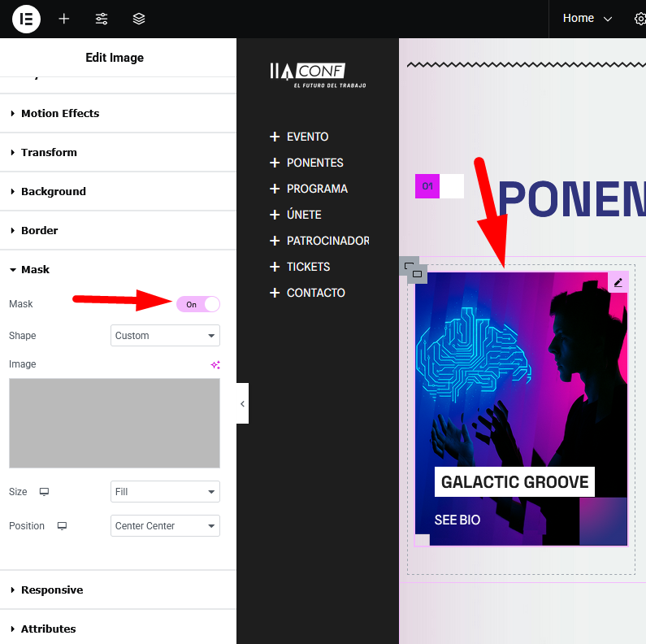646x644 pixels.
Task: Click the responsive device icon beside Position
Action: pyautogui.click(x=62, y=526)
